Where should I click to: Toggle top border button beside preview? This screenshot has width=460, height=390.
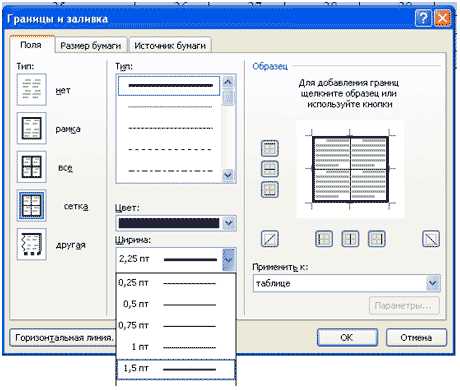pyautogui.click(x=269, y=148)
